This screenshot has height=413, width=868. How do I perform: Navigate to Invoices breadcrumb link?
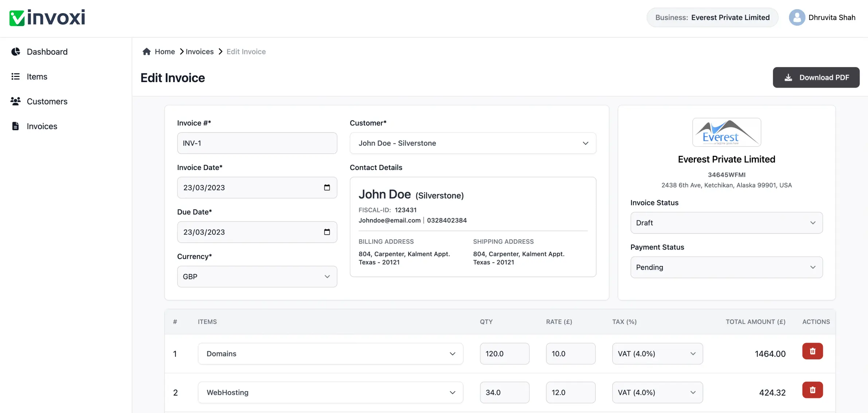(x=200, y=51)
